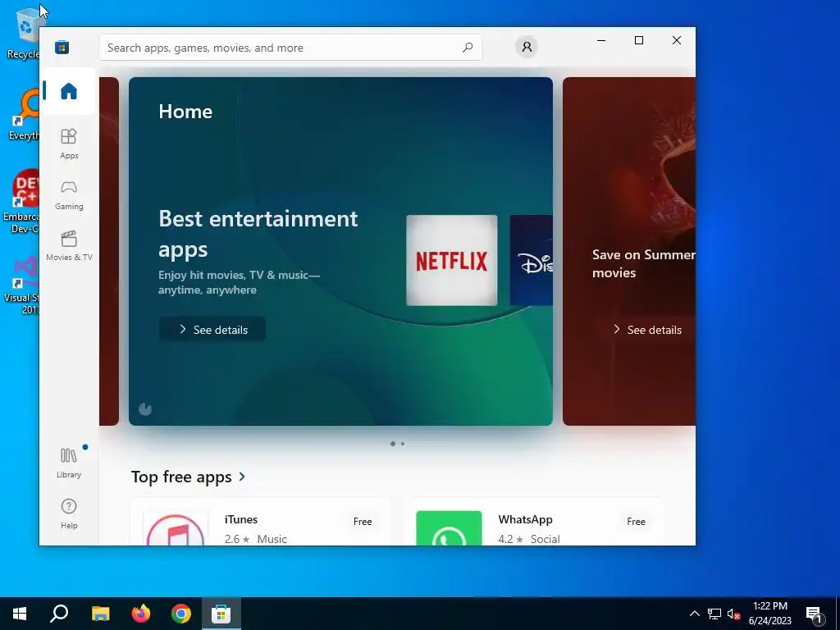Click See details for Save on Summer movies
The height and width of the screenshot is (630, 840).
(646, 330)
